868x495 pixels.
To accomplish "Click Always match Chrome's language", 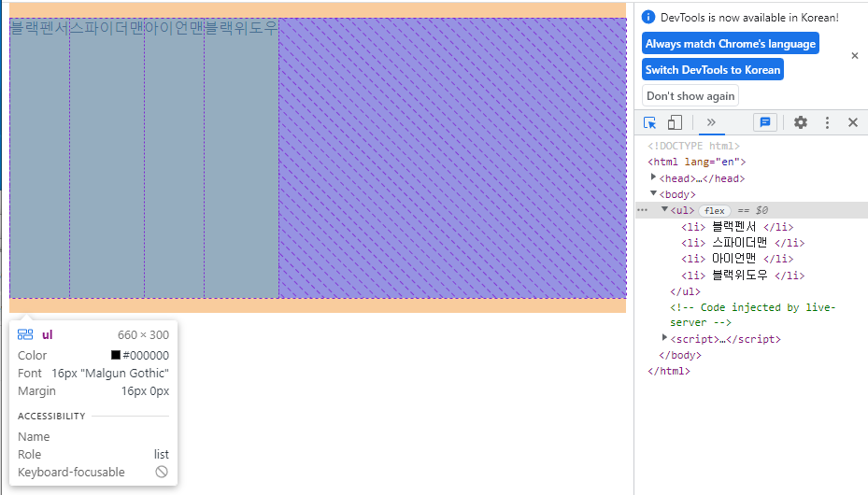I will pyautogui.click(x=730, y=44).
